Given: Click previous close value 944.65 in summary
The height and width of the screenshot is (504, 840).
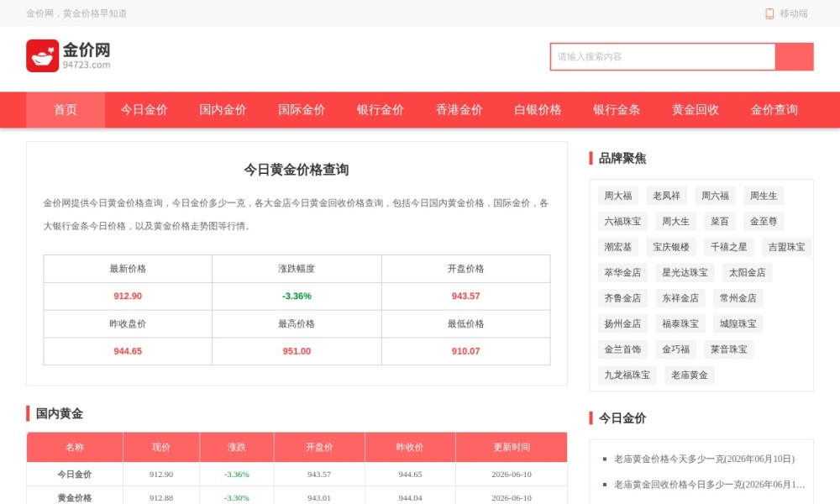Looking at the screenshot, I should (x=128, y=351).
